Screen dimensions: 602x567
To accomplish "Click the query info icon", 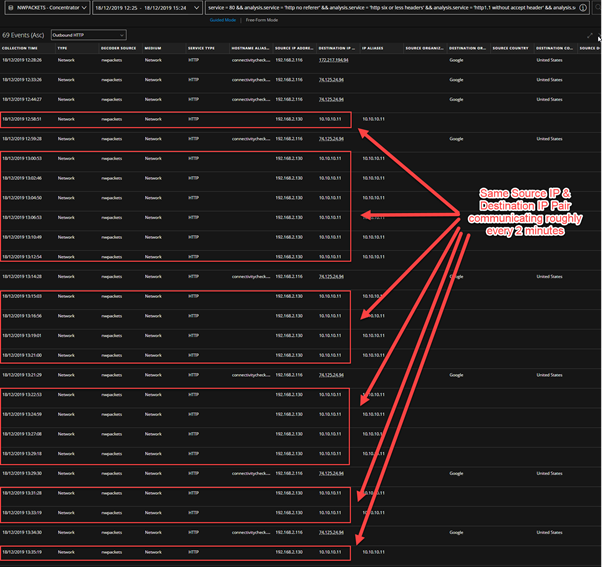I will tap(583, 8).
